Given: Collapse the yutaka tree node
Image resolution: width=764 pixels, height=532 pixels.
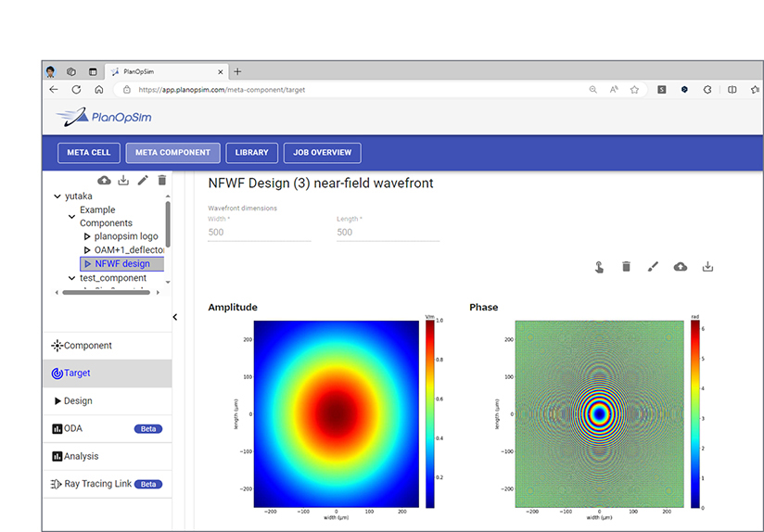Looking at the screenshot, I should point(57,196).
